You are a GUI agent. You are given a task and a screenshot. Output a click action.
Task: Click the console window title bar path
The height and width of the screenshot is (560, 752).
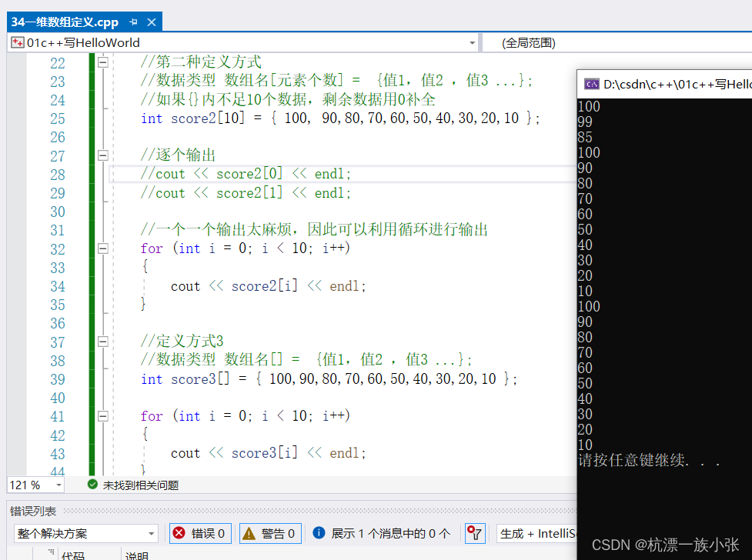(677, 85)
